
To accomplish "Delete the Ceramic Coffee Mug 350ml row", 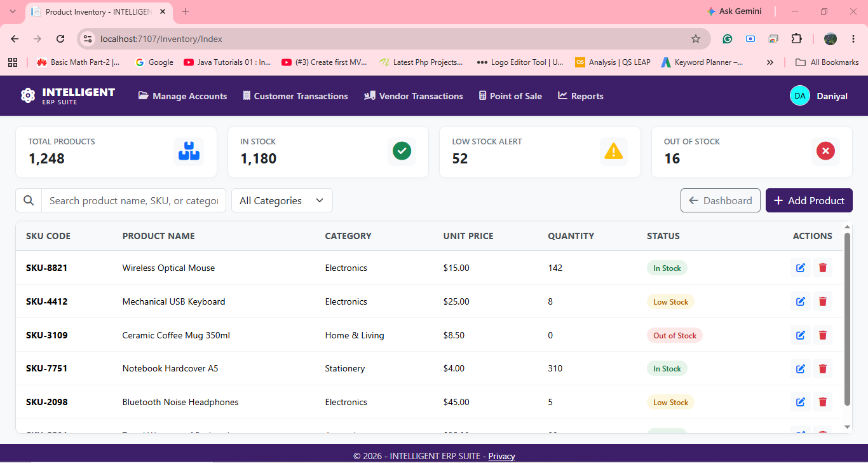I will coord(823,335).
